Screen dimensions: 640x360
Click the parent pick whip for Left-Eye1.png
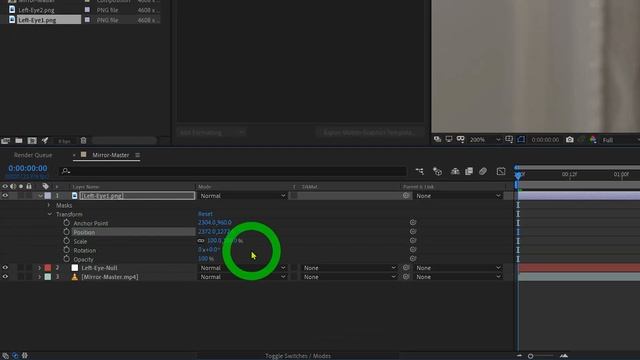pyautogui.click(x=406, y=196)
